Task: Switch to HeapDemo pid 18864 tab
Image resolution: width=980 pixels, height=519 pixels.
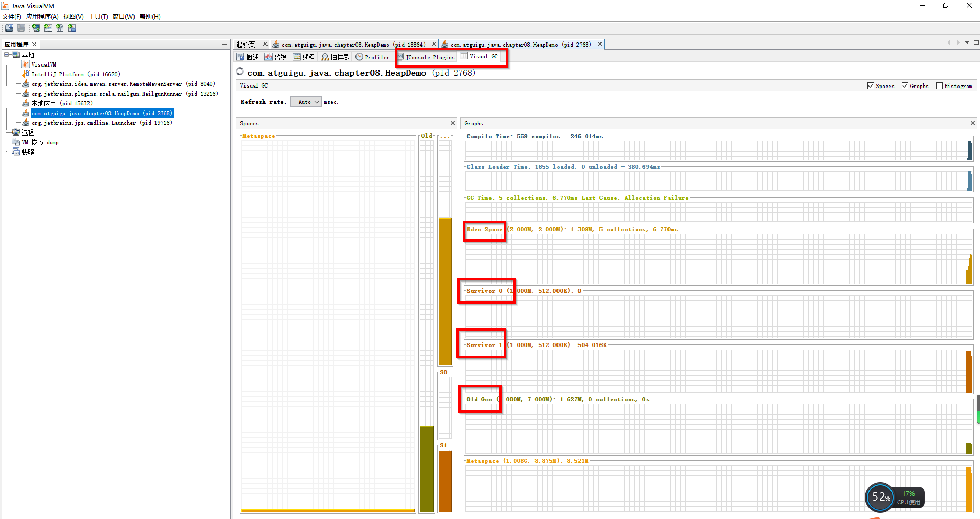Action: (x=353, y=45)
